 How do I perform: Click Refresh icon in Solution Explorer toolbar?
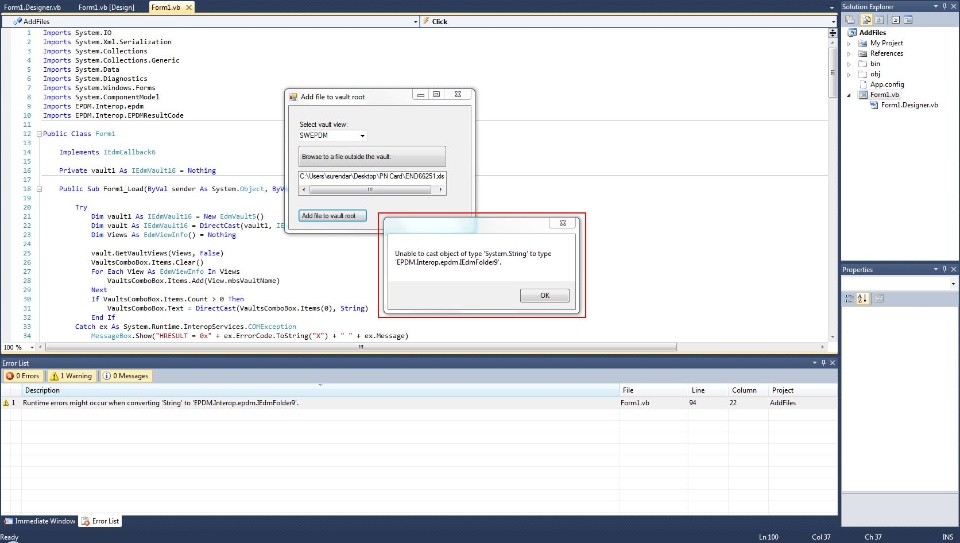coord(879,20)
